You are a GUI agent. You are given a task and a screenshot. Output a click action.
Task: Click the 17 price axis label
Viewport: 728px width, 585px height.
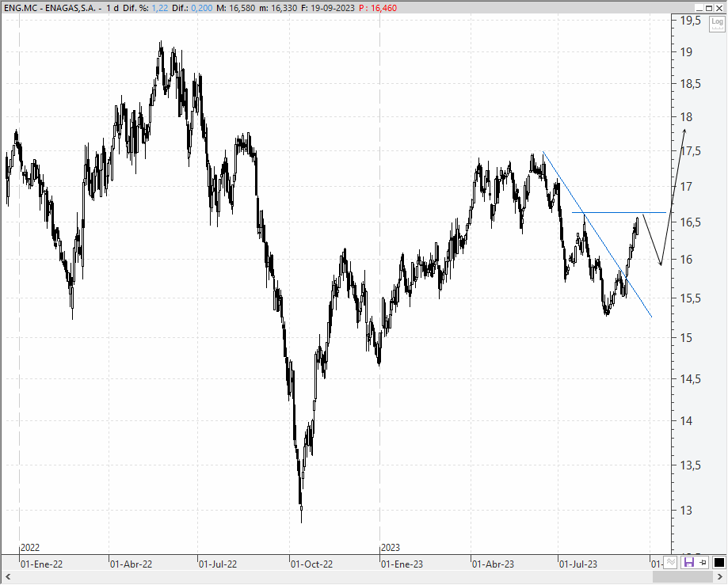pos(686,187)
